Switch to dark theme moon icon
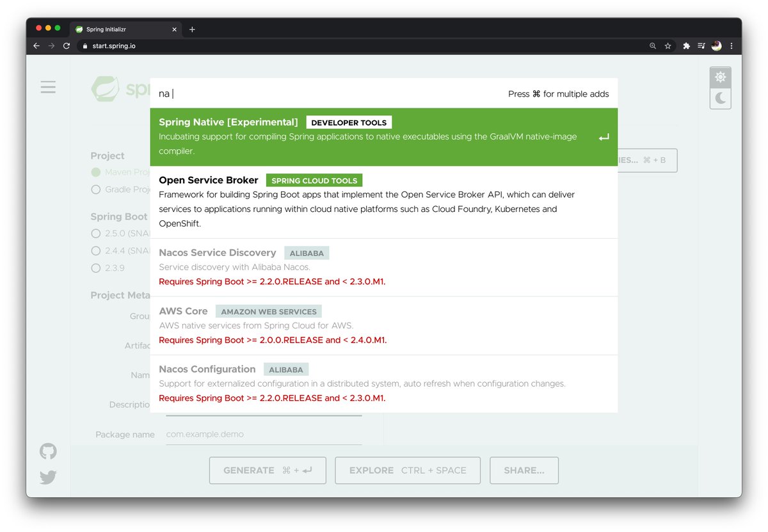This screenshot has width=768, height=532. [x=721, y=98]
